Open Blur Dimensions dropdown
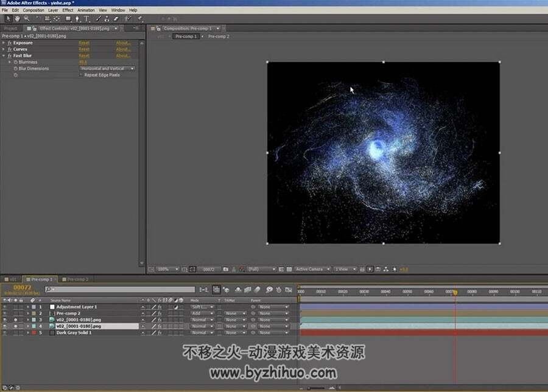The height and width of the screenshot is (392, 548). tap(107, 68)
